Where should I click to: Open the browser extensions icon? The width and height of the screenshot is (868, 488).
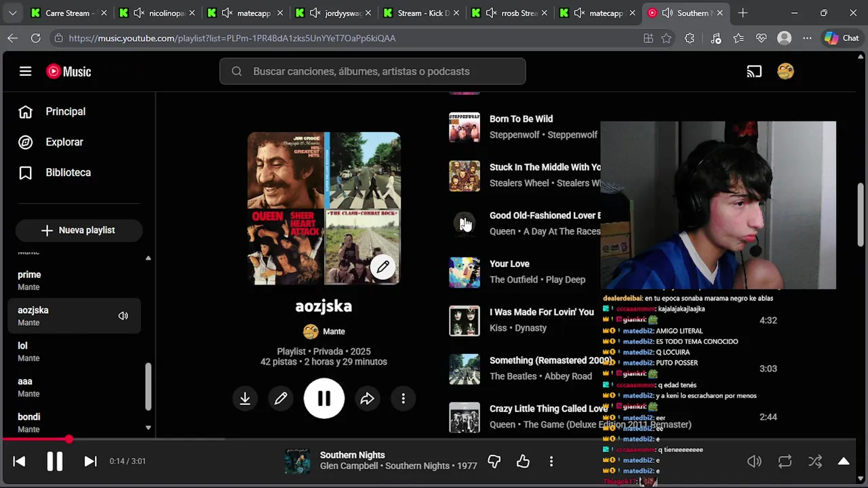pos(690,39)
